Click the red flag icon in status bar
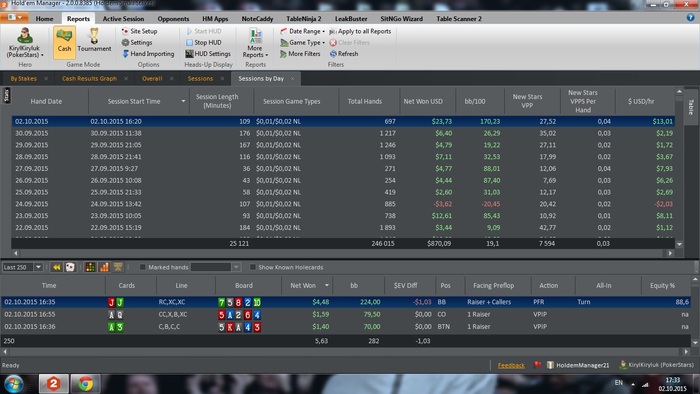The width and height of the screenshot is (700, 394). click(538, 365)
